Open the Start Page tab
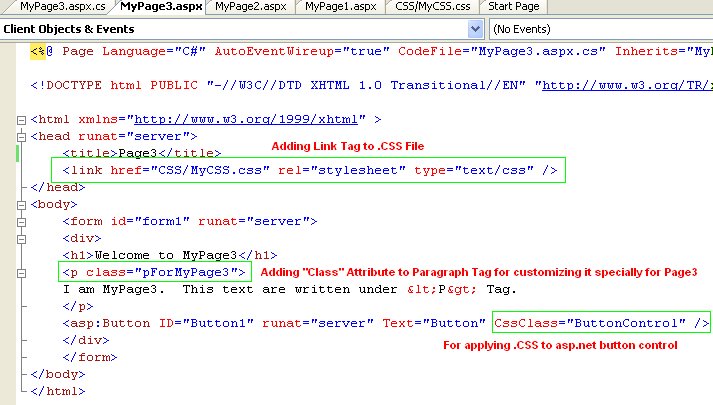 [513, 6]
